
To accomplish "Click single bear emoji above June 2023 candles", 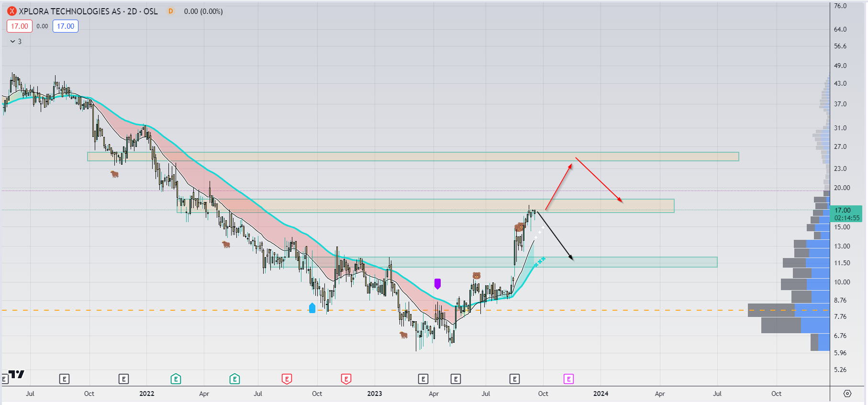I will (476, 275).
